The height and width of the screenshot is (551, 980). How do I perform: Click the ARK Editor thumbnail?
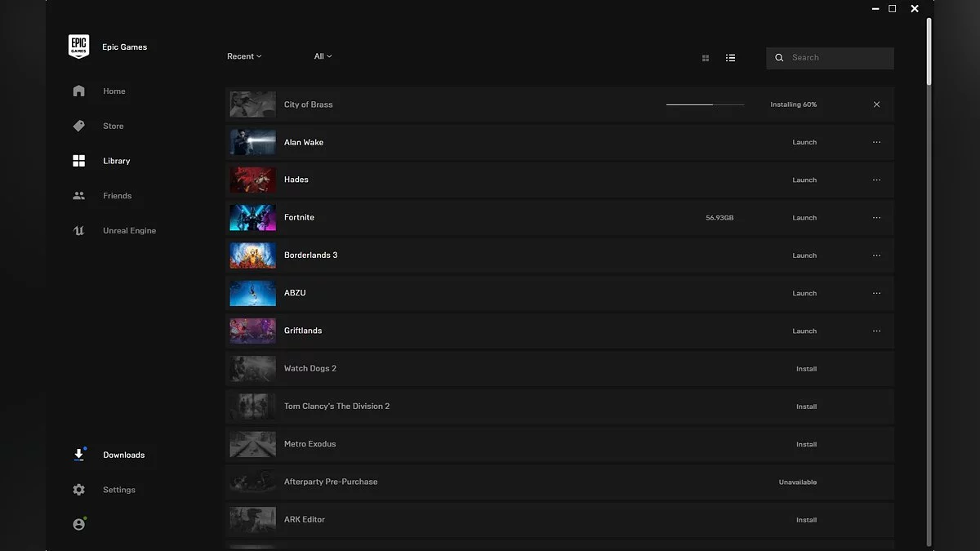point(252,520)
